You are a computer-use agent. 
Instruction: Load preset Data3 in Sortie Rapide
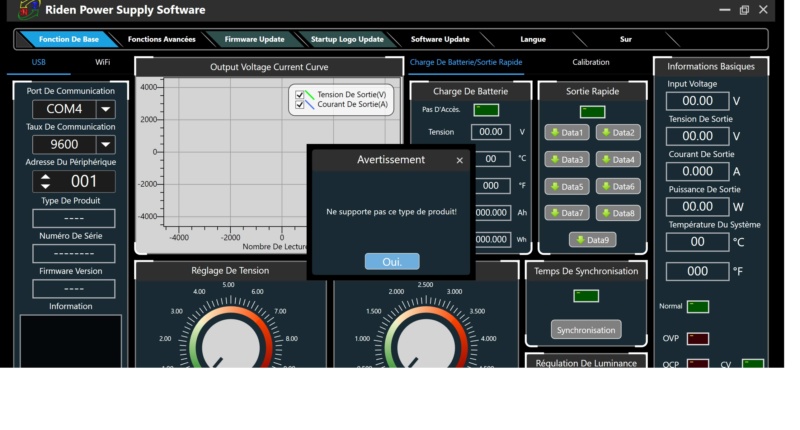(x=567, y=160)
